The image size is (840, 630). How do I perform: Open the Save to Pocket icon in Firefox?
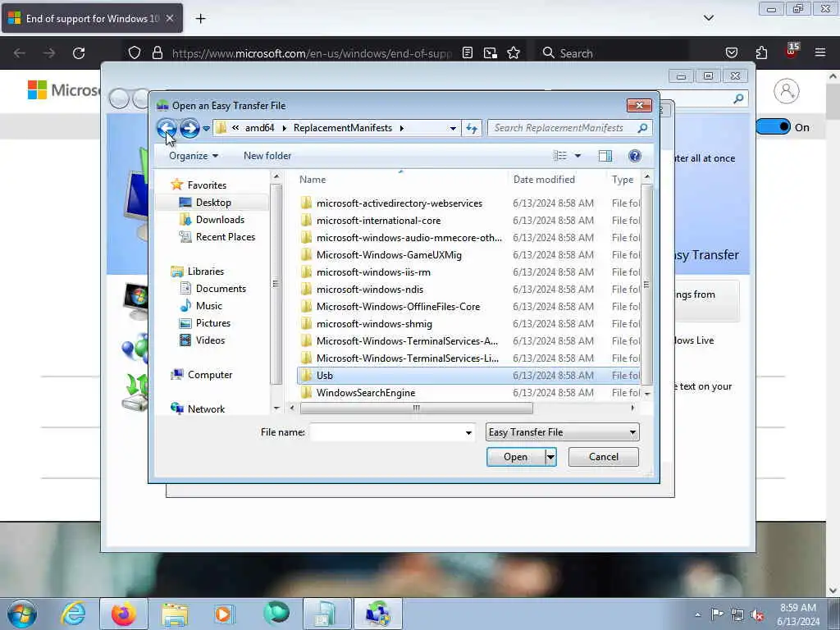(731, 53)
